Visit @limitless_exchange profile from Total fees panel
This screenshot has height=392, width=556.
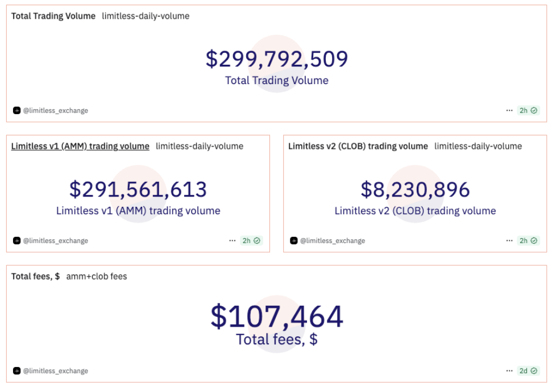(x=56, y=371)
